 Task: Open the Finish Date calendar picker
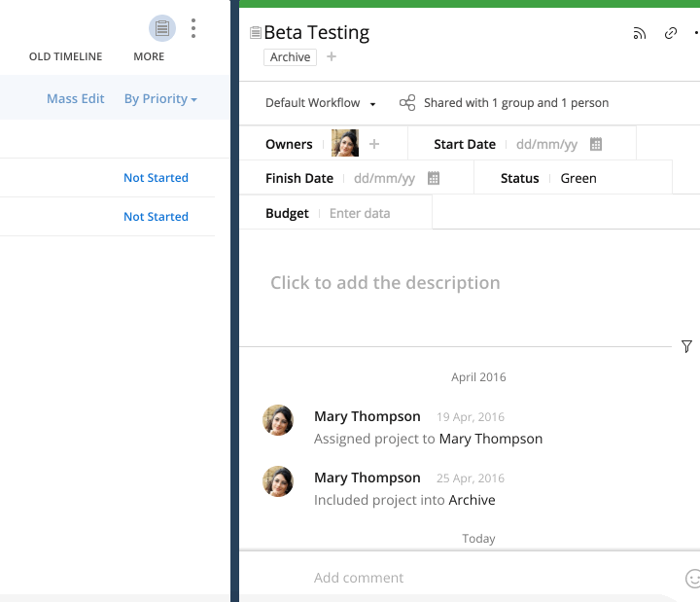(x=434, y=178)
